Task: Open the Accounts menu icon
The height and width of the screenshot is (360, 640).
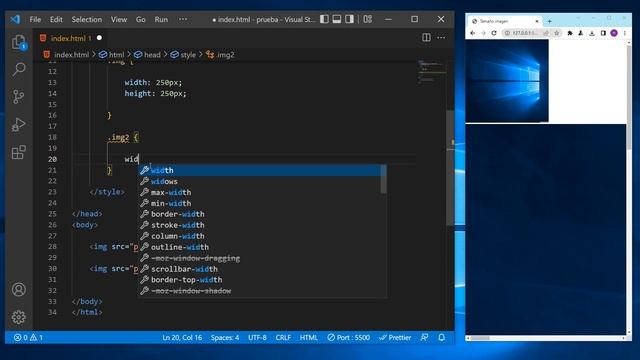Action: (19, 289)
